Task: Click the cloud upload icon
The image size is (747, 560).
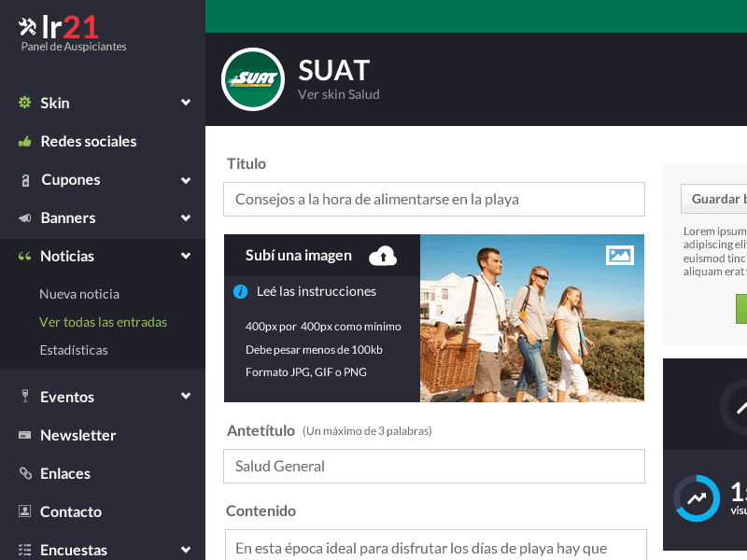Action: click(383, 256)
